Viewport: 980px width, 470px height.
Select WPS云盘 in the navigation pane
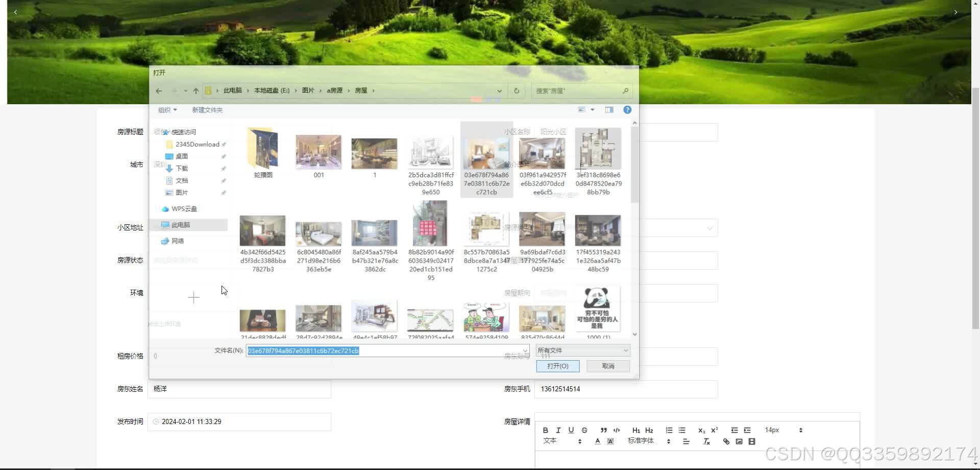click(x=184, y=209)
